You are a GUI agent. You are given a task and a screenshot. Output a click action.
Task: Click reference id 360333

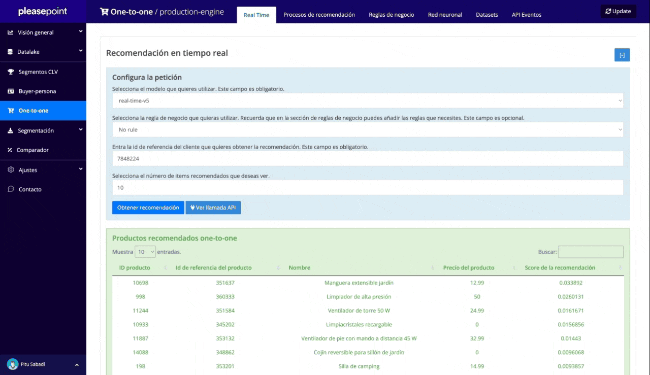click(225, 297)
